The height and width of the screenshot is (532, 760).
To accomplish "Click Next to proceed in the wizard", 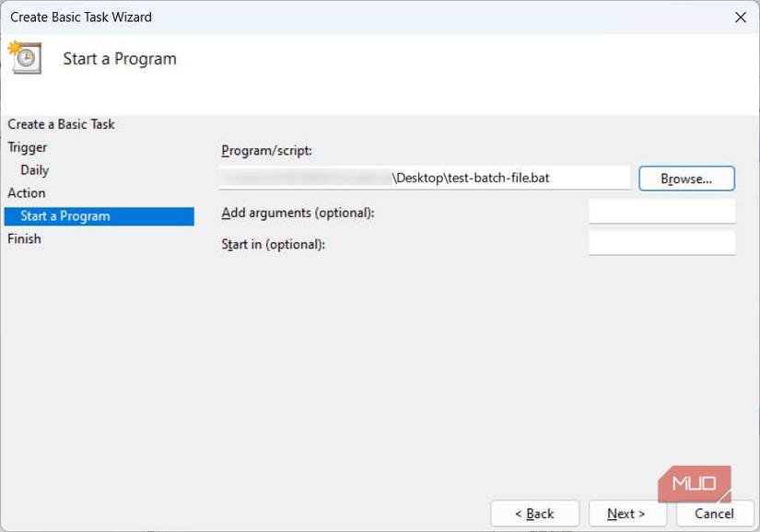I will click(627, 514).
